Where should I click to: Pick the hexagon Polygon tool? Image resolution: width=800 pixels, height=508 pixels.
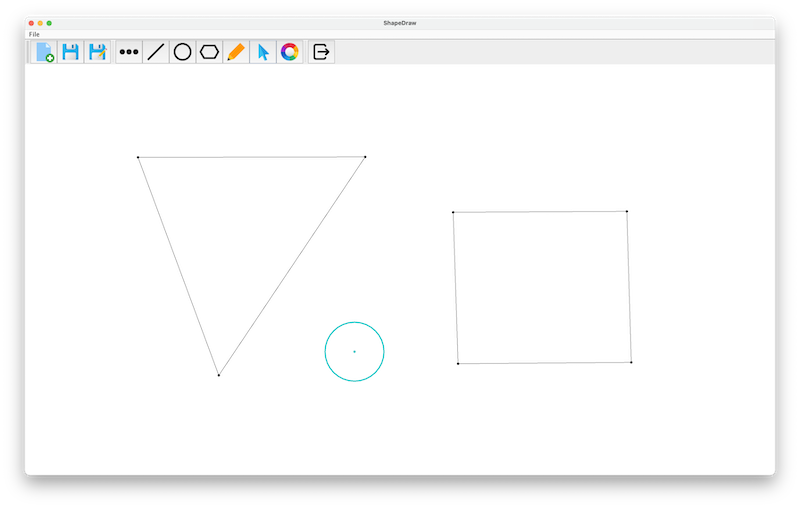[x=209, y=52]
